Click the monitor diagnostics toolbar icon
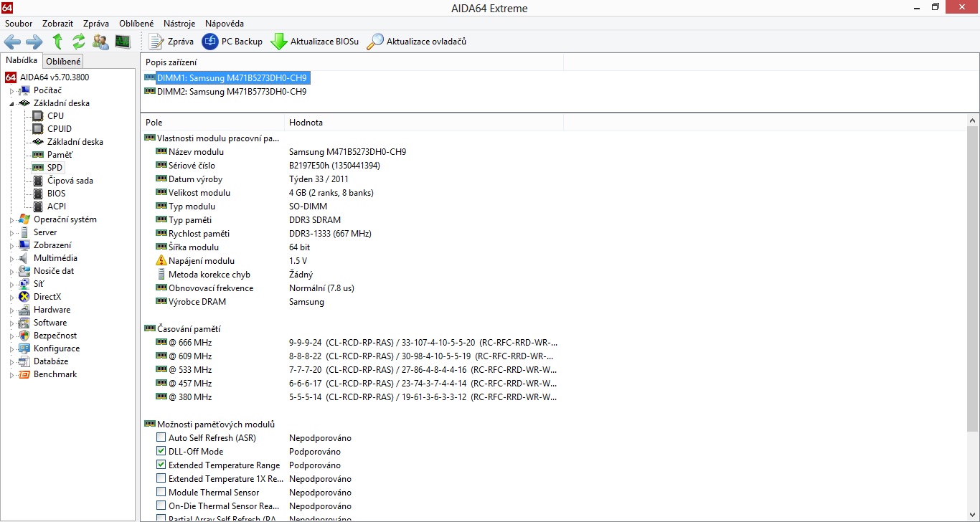The width and height of the screenshot is (980, 522). coord(123,42)
